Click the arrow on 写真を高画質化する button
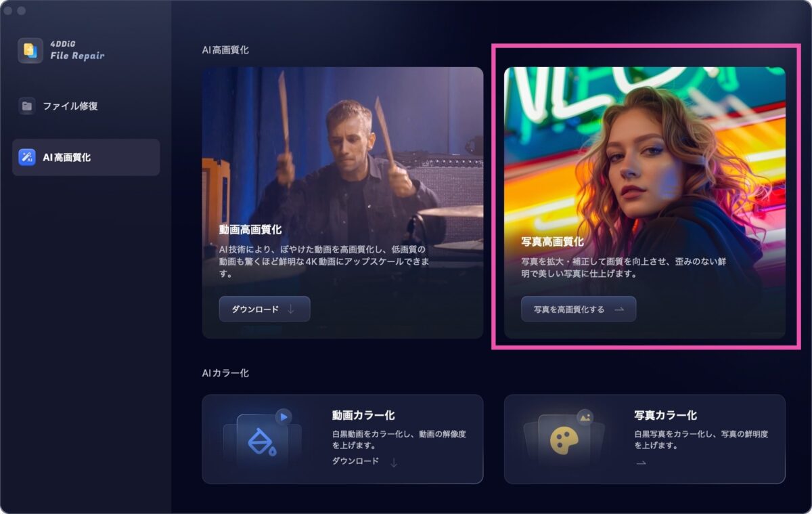Viewport: 812px width, 514px height. 618,309
